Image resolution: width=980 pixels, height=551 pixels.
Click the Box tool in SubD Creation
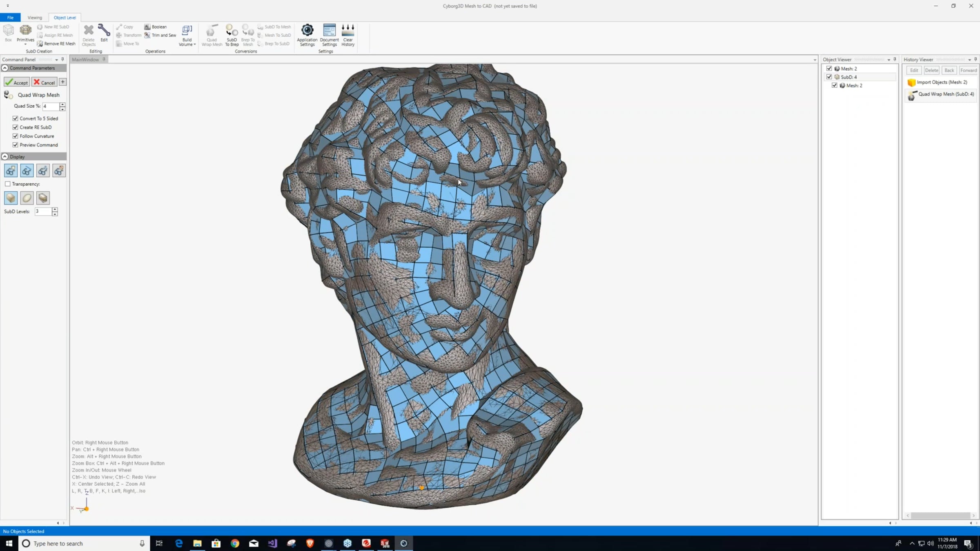(x=9, y=33)
